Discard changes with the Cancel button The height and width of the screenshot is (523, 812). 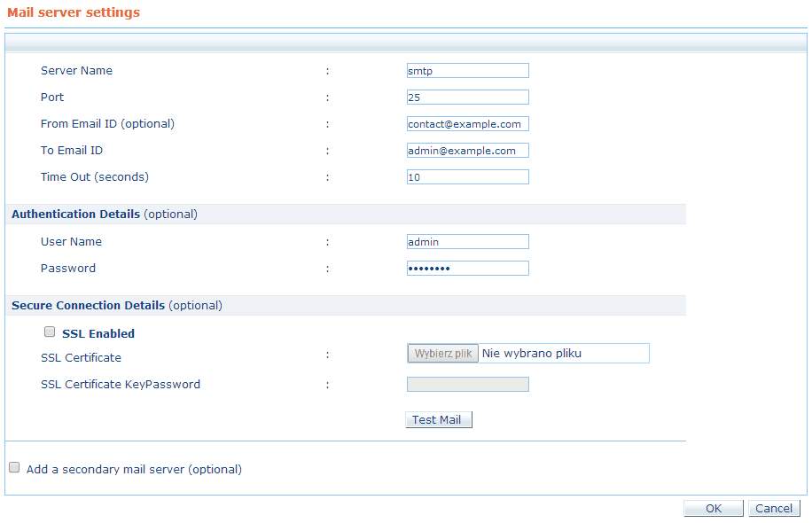[x=774, y=509]
